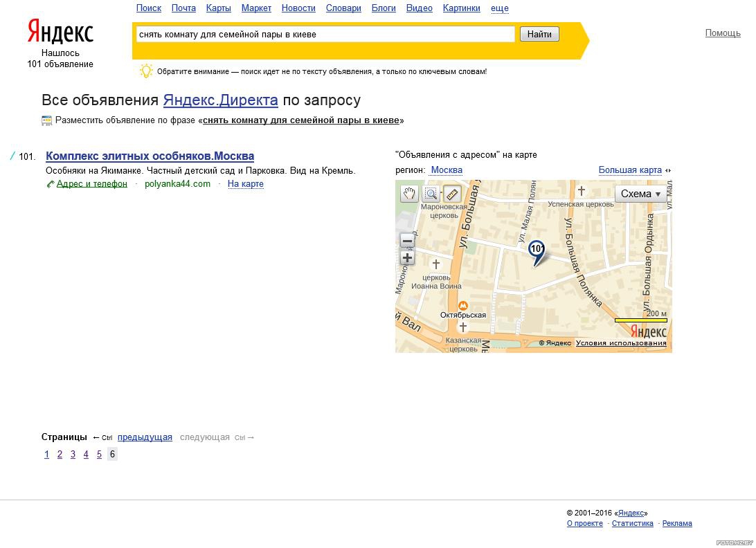Viewport: 756px width, 548px height.
Task: Go to results page 1
Action: [x=47, y=454]
